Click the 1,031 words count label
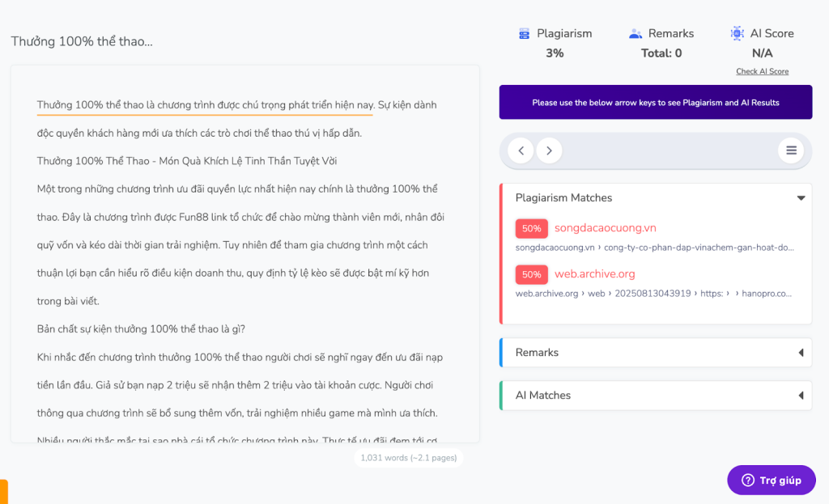 pos(408,458)
